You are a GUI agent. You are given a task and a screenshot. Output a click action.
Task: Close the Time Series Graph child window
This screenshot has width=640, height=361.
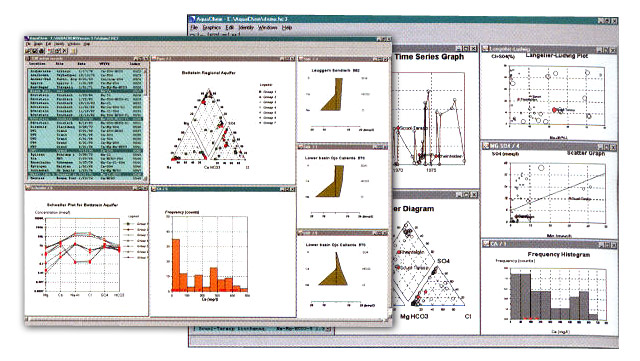click(x=473, y=49)
